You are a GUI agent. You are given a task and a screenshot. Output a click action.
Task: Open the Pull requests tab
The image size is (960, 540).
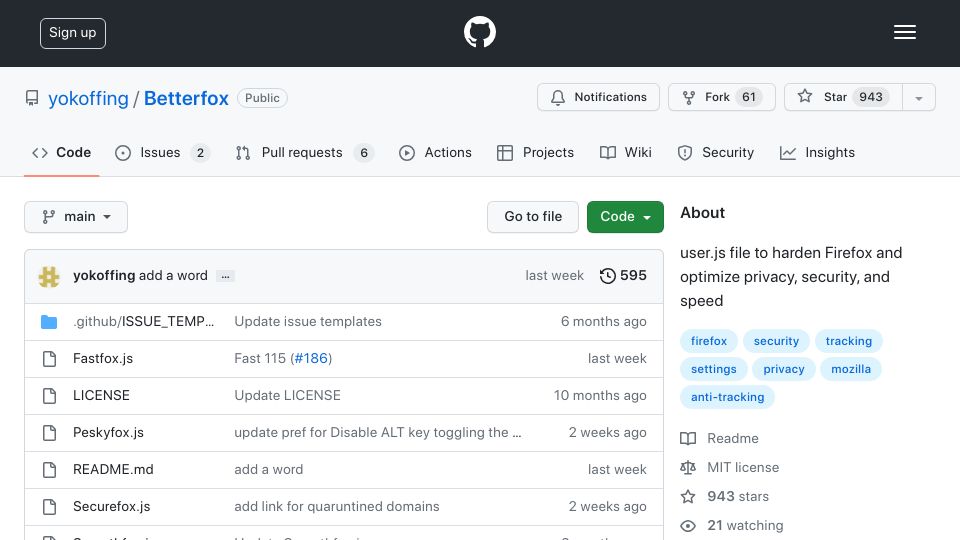pyautogui.click(x=304, y=152)
